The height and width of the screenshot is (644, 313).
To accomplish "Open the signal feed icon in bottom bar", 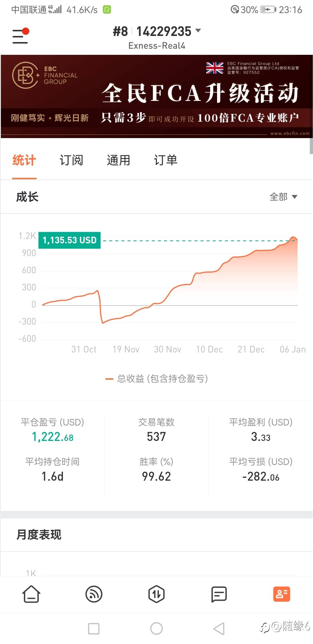I will pyautogui.click(x=94, y=594).
